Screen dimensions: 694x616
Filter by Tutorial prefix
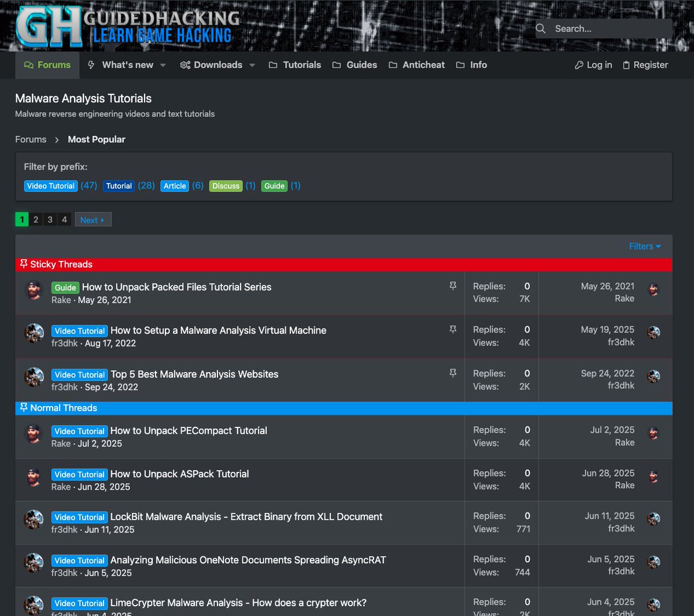tap(119, 186)
